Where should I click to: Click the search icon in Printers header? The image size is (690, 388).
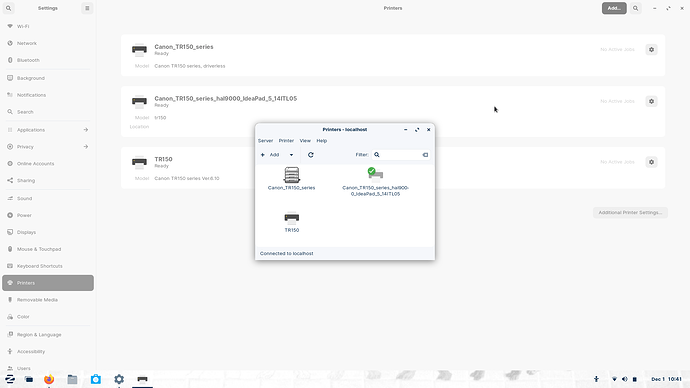click(635, 8)
